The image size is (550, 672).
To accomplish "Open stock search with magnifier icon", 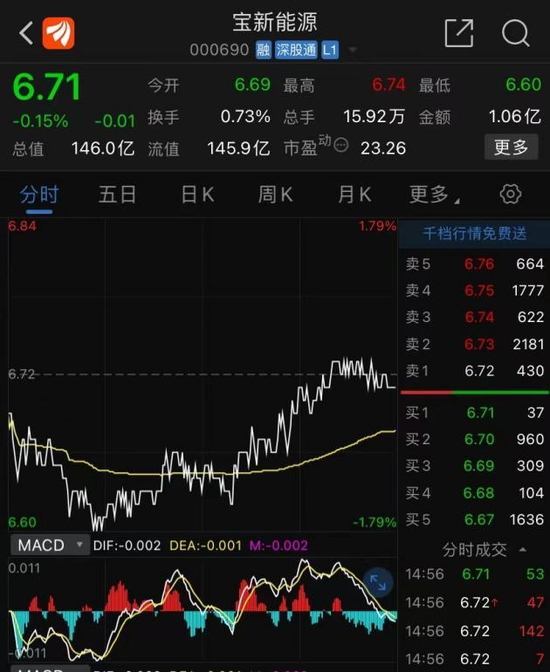I will click(515, 33).
